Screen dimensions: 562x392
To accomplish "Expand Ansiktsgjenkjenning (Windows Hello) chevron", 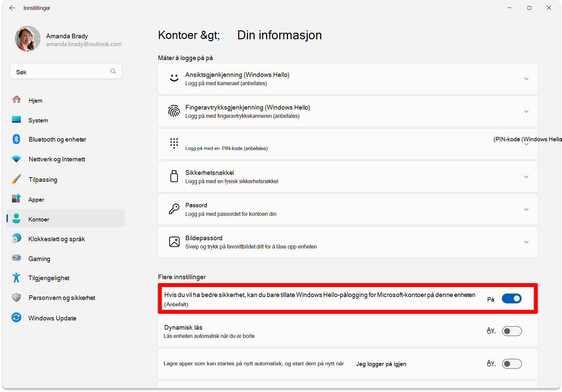I will point(526,79).
